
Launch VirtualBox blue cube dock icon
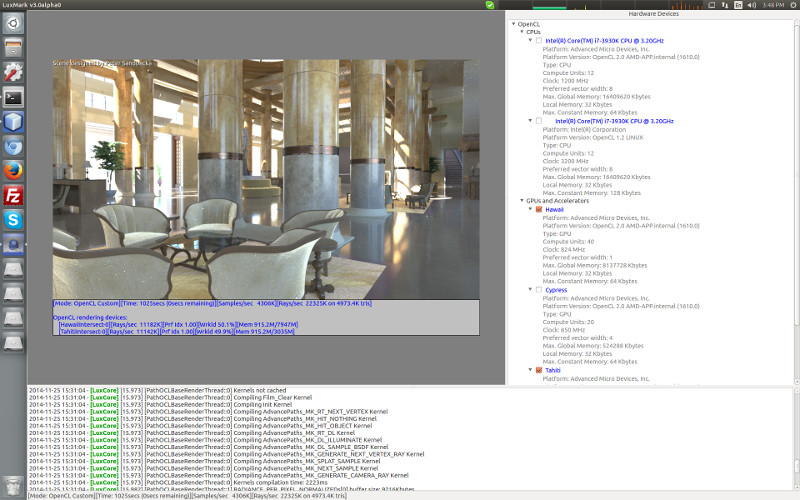click(x=13, y=121)
